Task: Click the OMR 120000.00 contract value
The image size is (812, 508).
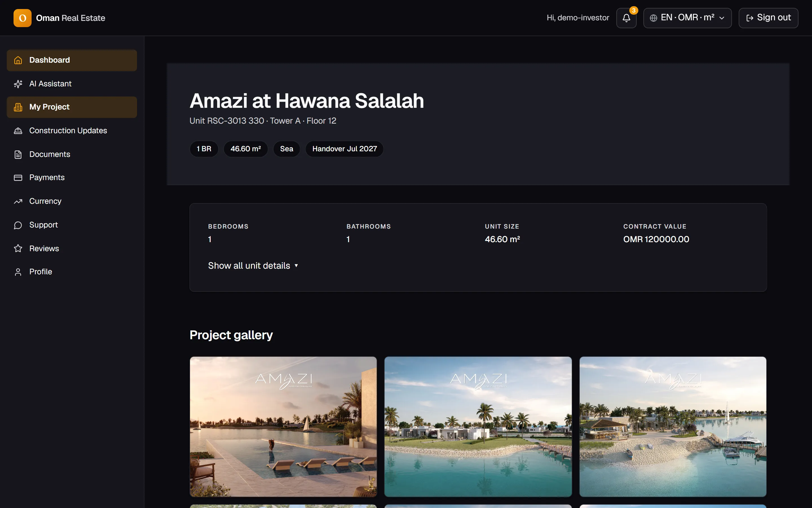Action: point(656,239)
